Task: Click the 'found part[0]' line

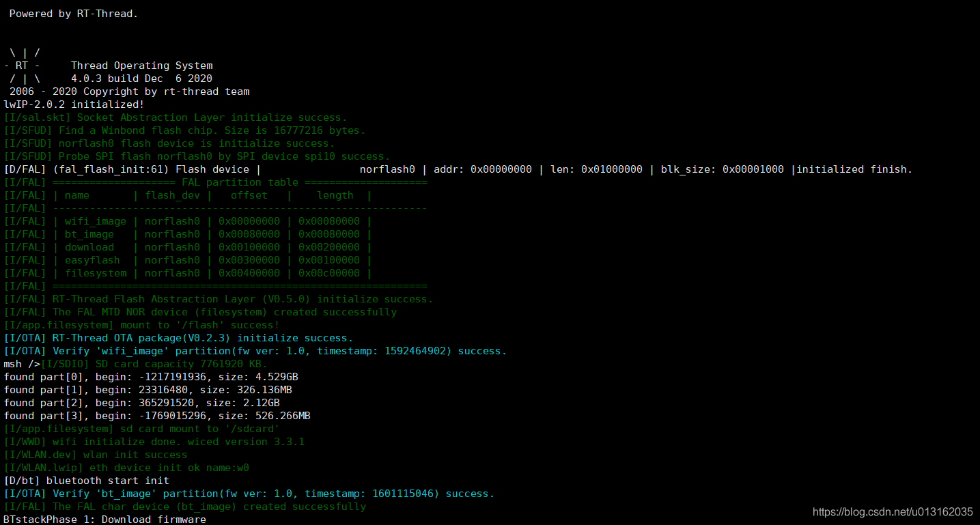Action: pyautogui.click(x=151, y=377)
